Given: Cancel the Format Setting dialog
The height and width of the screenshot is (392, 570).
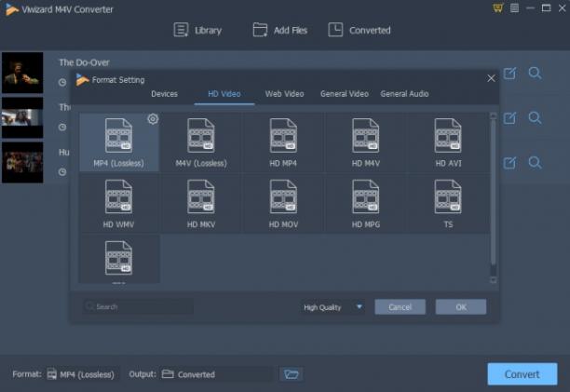Looking at the screenshot, I should pyautogui.click(x=400, y=307).
